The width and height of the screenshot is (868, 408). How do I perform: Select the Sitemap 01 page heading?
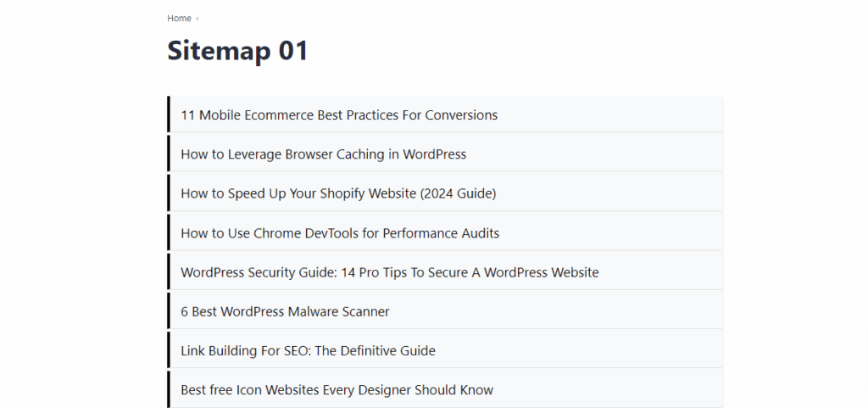click(x=237, y=51)
